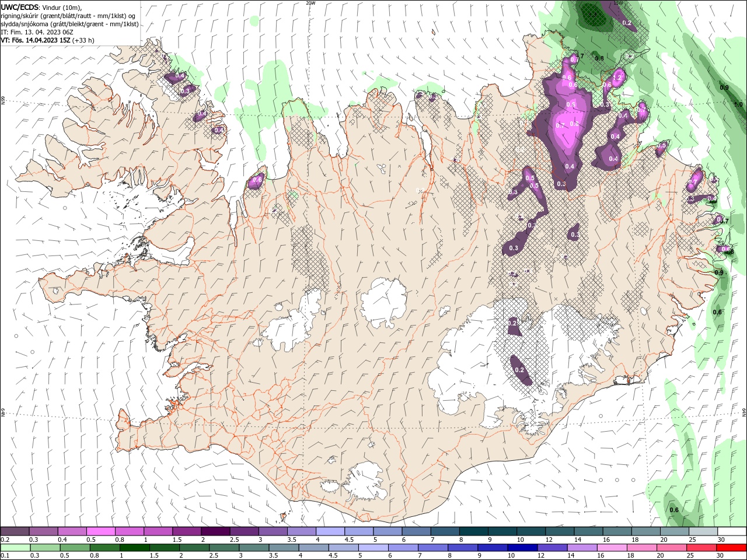Click the darkest purple 2 snow legend swatch
747x560 pixels.
coord(215,531)
